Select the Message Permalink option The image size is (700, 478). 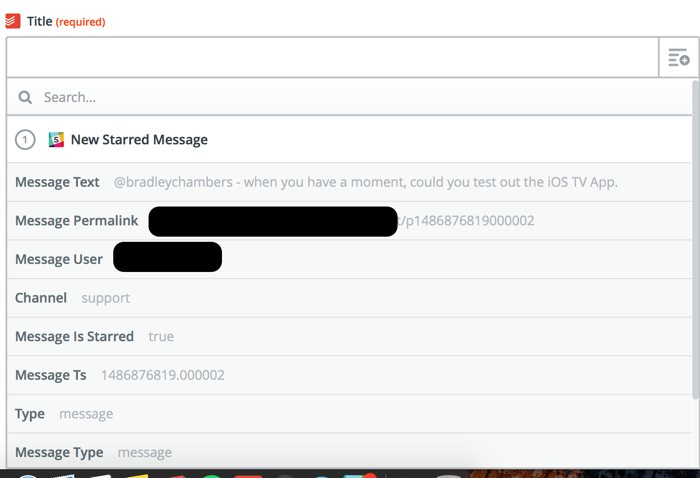(349, 221)
